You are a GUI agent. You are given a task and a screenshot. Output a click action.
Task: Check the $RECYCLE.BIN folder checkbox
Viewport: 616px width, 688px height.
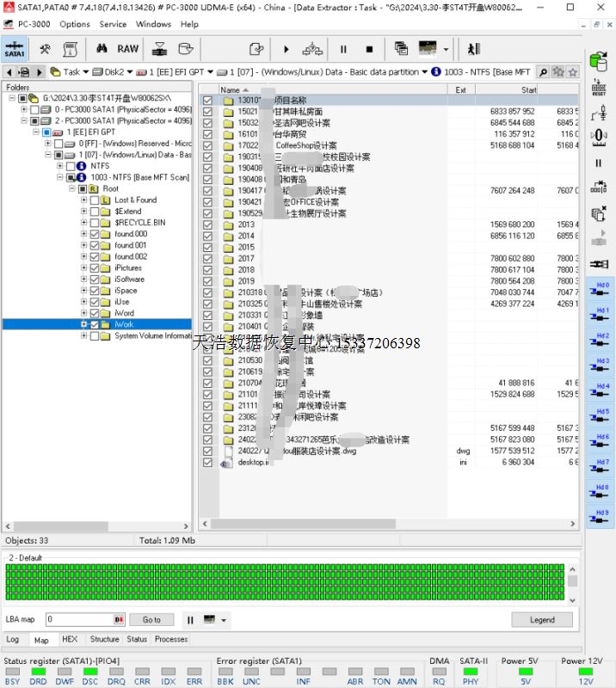[x=95, y=222]
